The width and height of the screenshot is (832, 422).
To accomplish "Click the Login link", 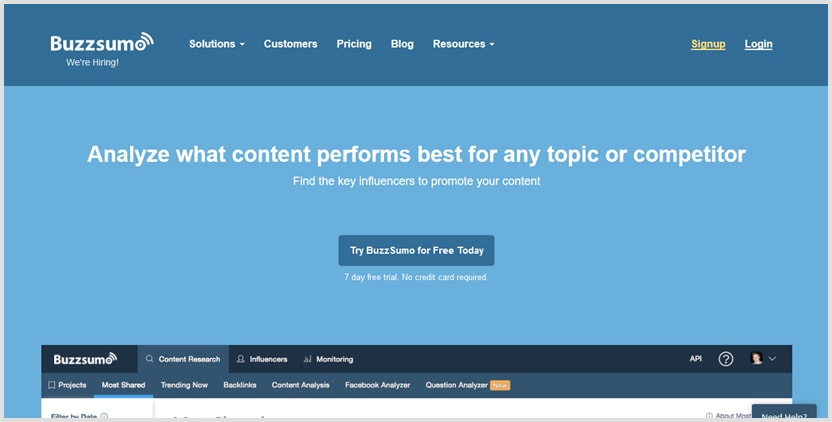I will pos(758,44).
